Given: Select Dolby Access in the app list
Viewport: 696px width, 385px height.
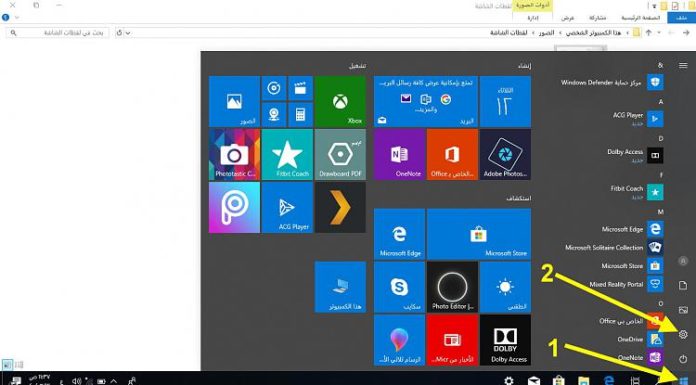Looking at the screenshot, I should [x=635, y=155].
